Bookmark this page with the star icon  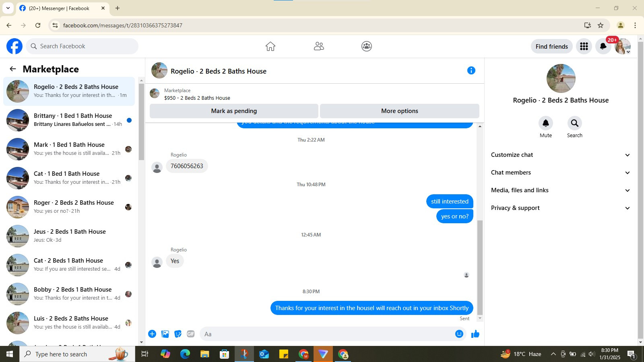tap(601, 25)
